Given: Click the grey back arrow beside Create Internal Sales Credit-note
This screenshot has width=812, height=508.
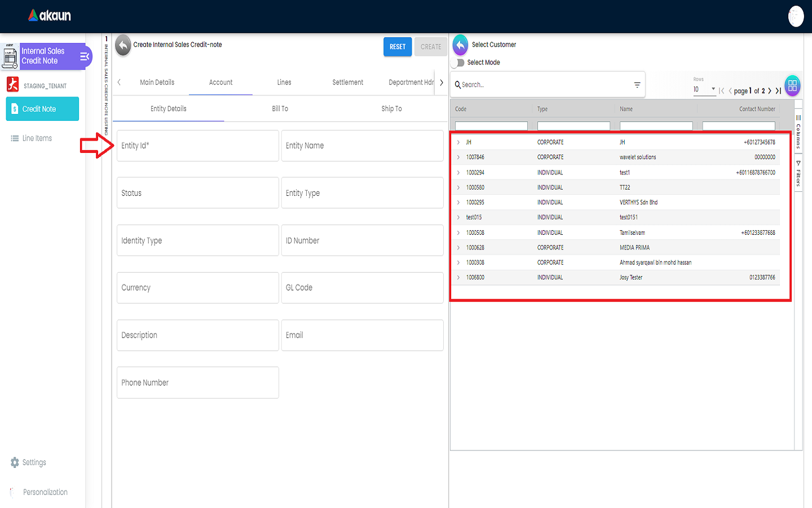Looking at the screenshot, I should tap(123, 46).
